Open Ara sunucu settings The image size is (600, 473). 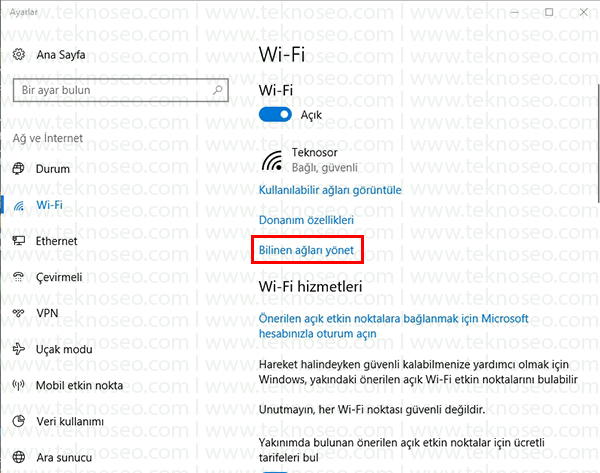click(x=64, y=458)
